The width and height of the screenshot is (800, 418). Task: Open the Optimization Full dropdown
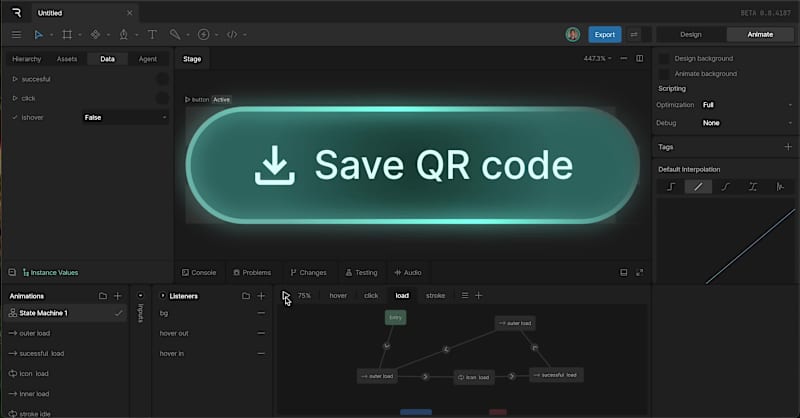click(747, 105)
